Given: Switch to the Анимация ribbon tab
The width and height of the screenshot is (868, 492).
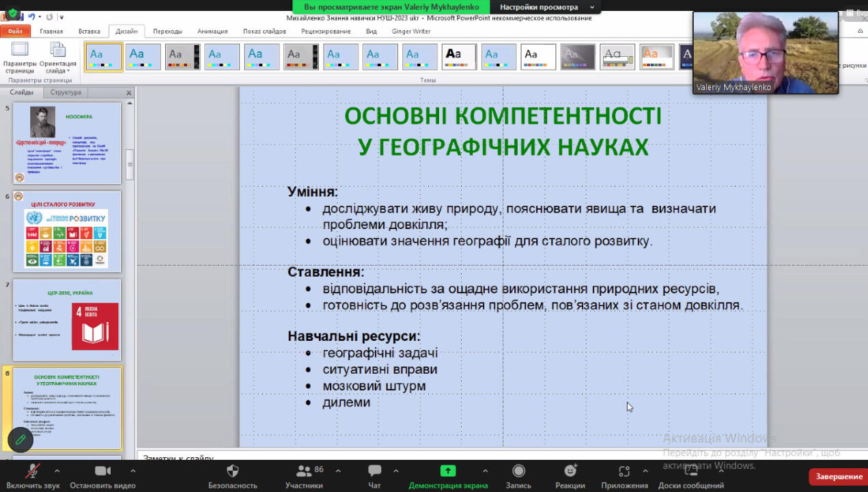Looking at the screenshot, I should 212,31.
